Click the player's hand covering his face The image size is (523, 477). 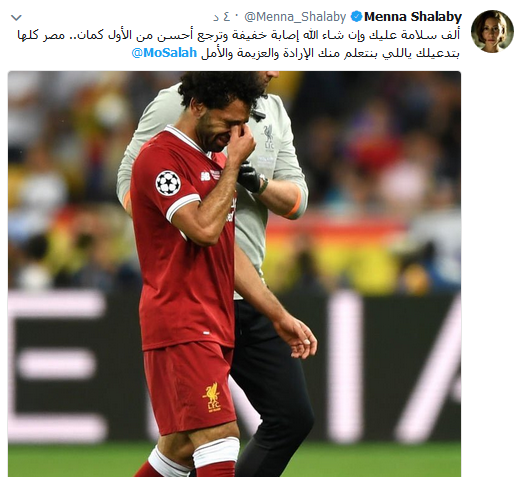pos(241,143)
